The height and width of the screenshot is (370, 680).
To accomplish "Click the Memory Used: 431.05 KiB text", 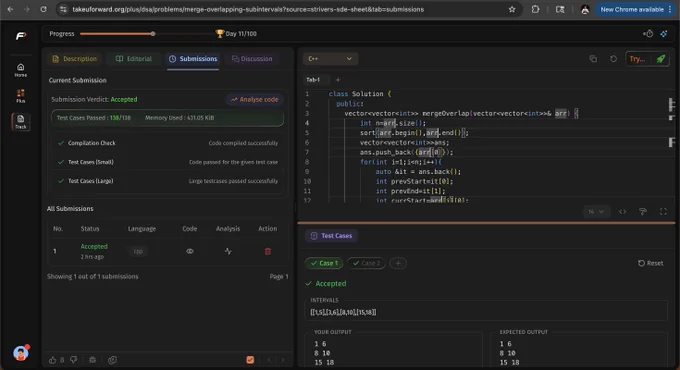I will 179,118.
